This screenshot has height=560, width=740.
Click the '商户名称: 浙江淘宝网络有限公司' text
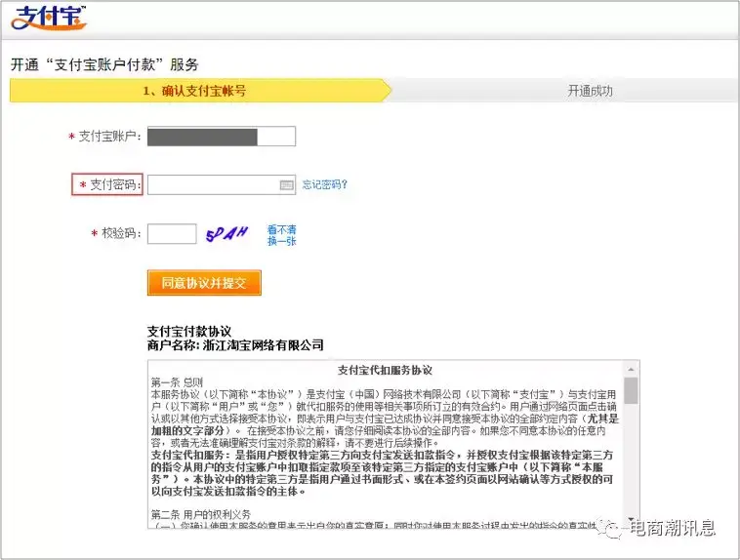[x=234, y=345]
